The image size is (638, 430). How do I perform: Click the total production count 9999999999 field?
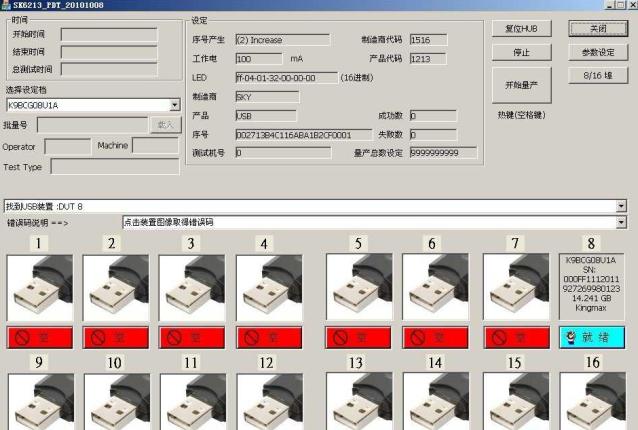(444, 153)
